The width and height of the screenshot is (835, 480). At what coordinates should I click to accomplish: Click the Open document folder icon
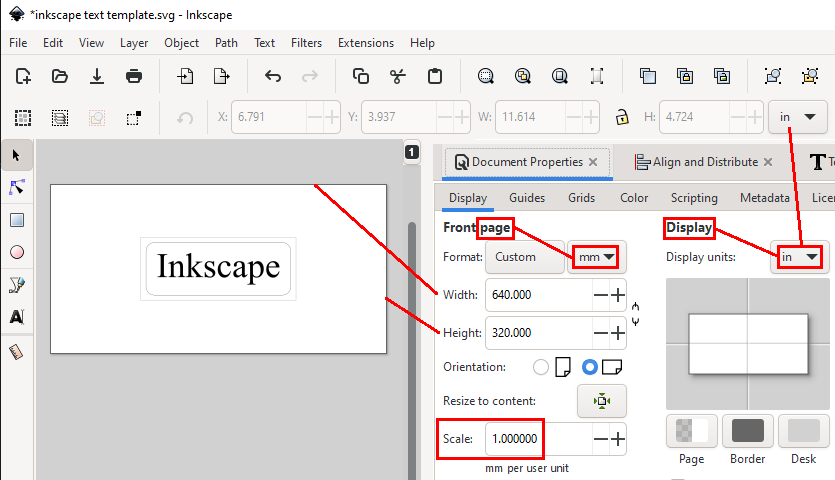(60, 76)
